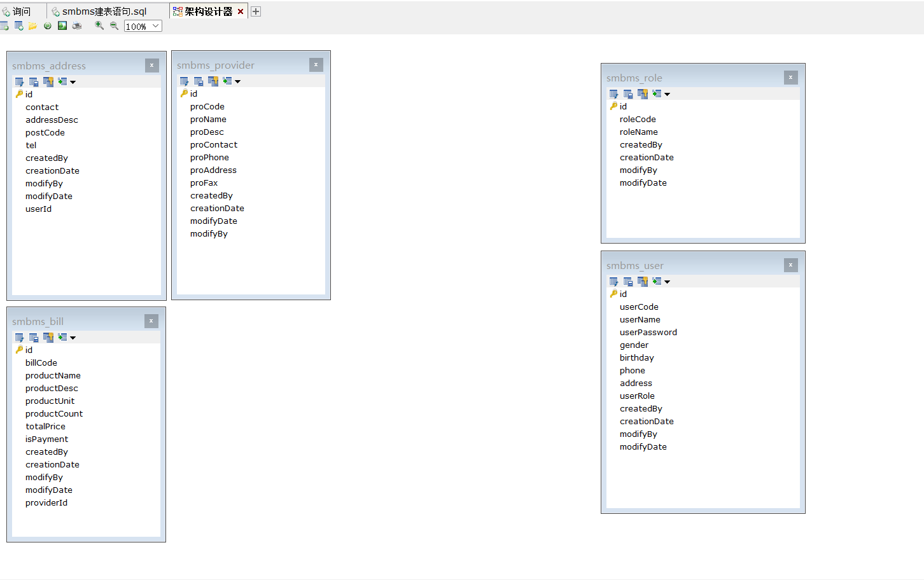Remove smbms_address table using its x button
The width and height of the screenshot is (924, 580).
coord(152,66)
